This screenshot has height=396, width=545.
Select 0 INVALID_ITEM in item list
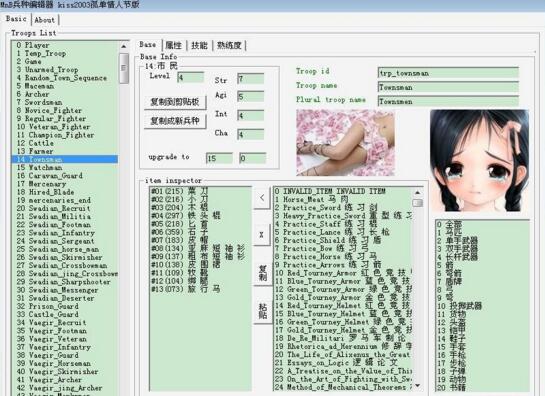pos(343,191)
